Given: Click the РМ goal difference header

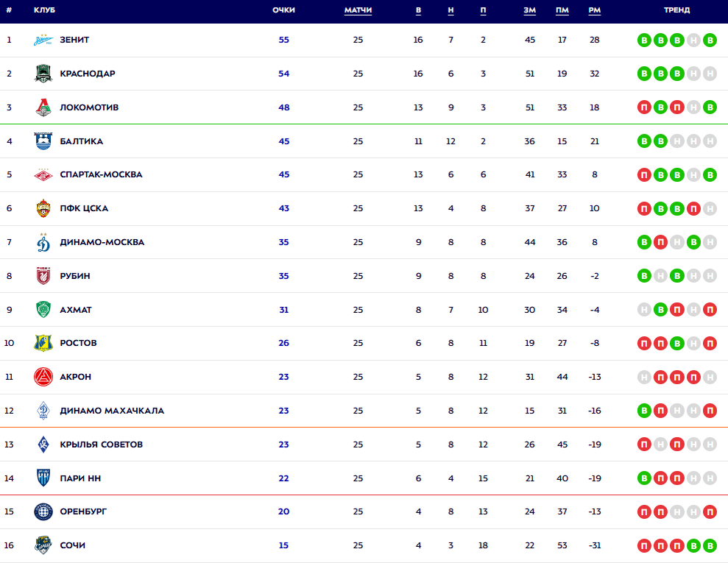Looking at the screenshot, I should [595, 10].
